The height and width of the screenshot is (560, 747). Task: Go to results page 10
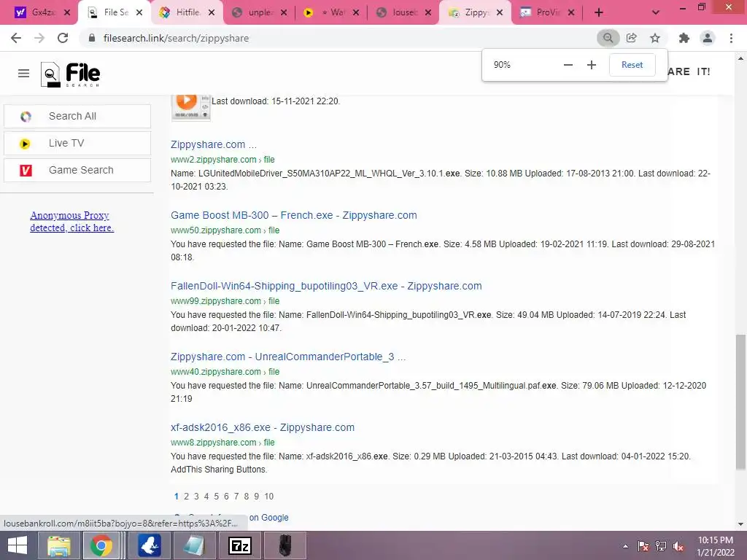(x=268, y=496)
